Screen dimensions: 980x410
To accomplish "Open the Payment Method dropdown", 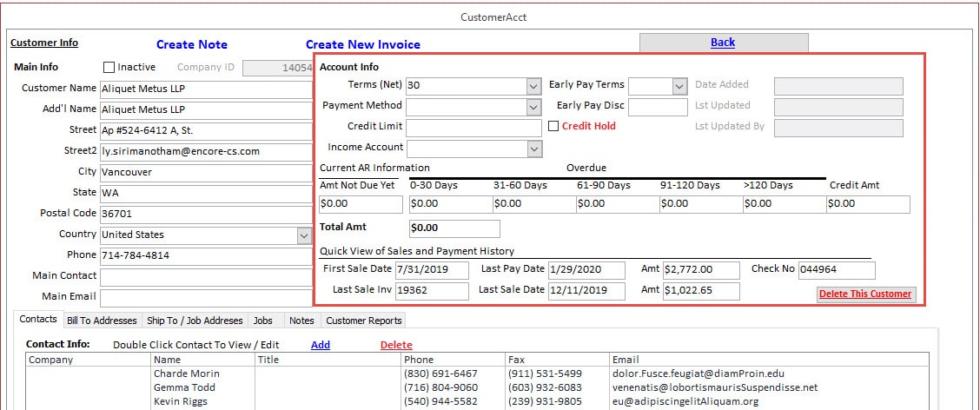I will point(533,107).
